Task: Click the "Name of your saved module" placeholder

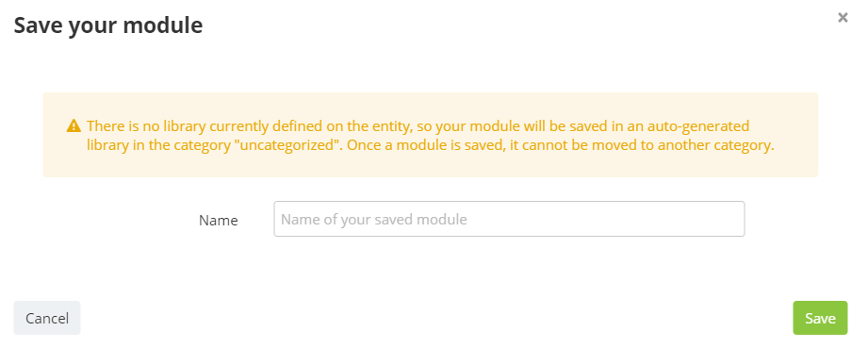Action: (x=373, y=220)
